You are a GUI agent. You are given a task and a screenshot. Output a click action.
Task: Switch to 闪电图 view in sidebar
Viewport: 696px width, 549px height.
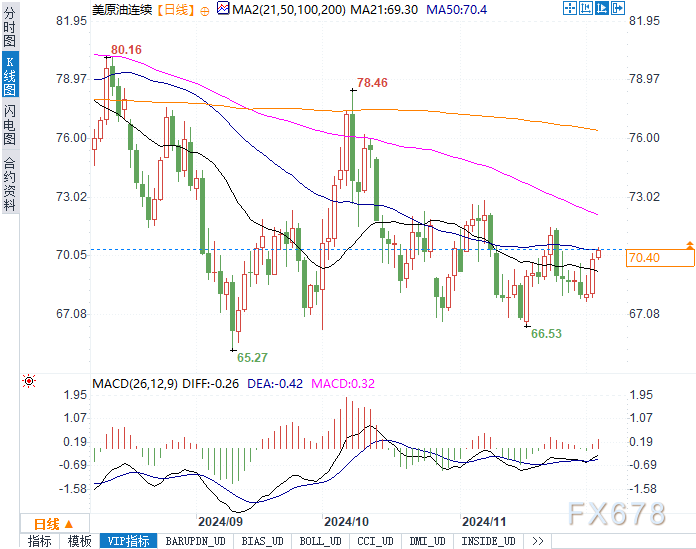9,126
